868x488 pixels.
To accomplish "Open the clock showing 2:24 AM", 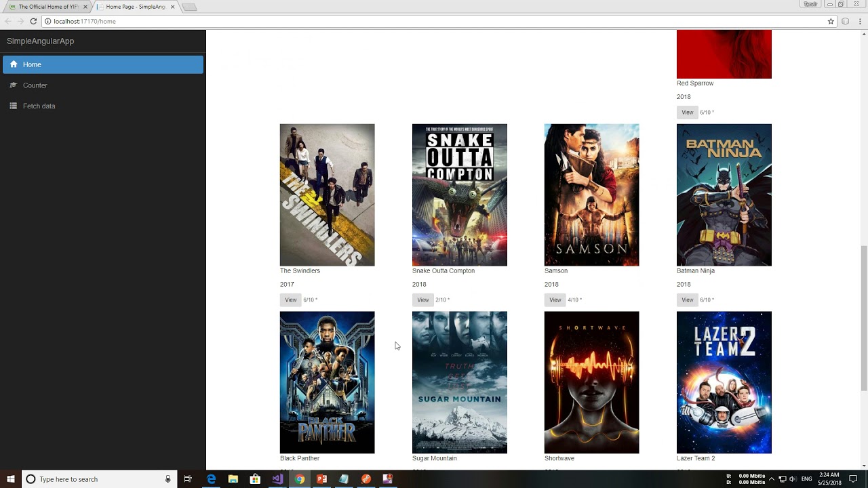I will pyautogui.click(x=829, y=479).
